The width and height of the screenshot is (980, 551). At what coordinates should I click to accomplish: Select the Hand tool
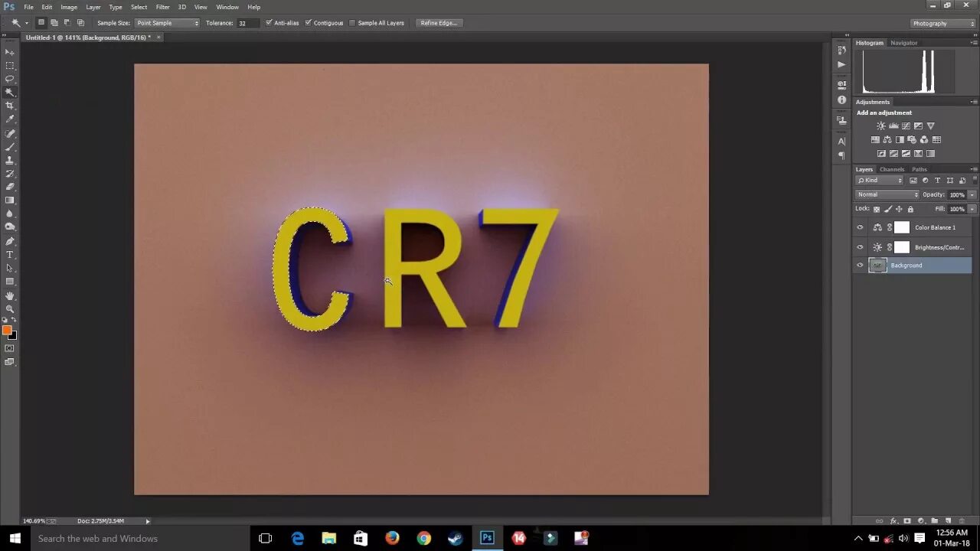[x=10, y=296]
